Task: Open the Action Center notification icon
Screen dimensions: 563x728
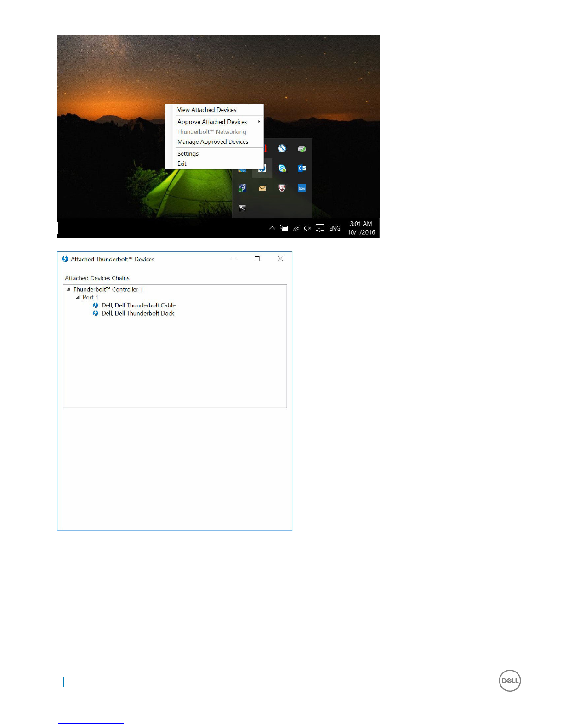Action: [320, 228]
